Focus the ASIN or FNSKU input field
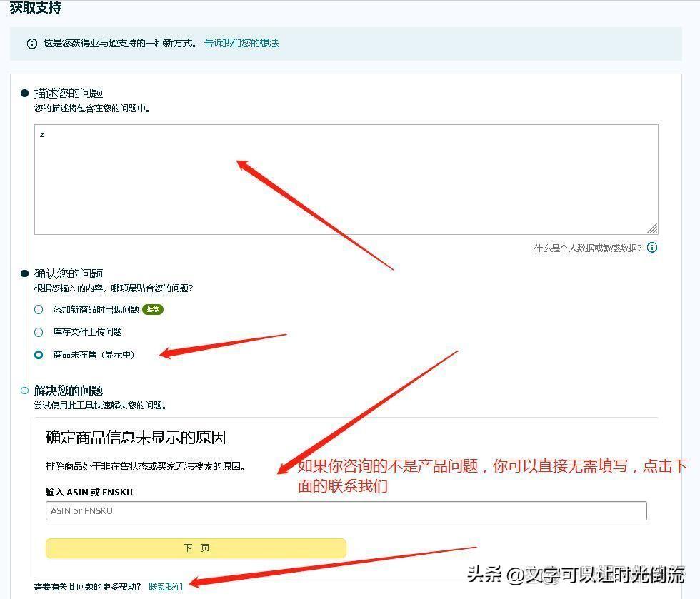 [x=346, y=510]
